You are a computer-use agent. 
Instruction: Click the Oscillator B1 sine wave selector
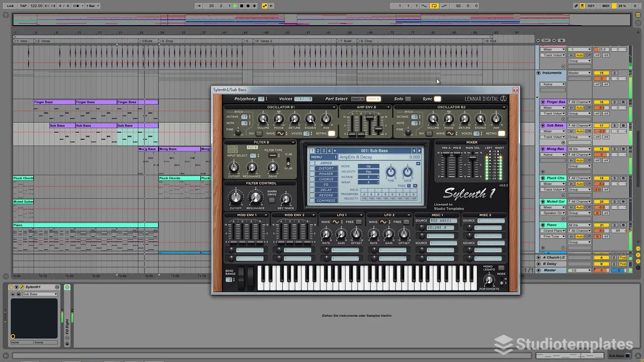tap(281, 134)
